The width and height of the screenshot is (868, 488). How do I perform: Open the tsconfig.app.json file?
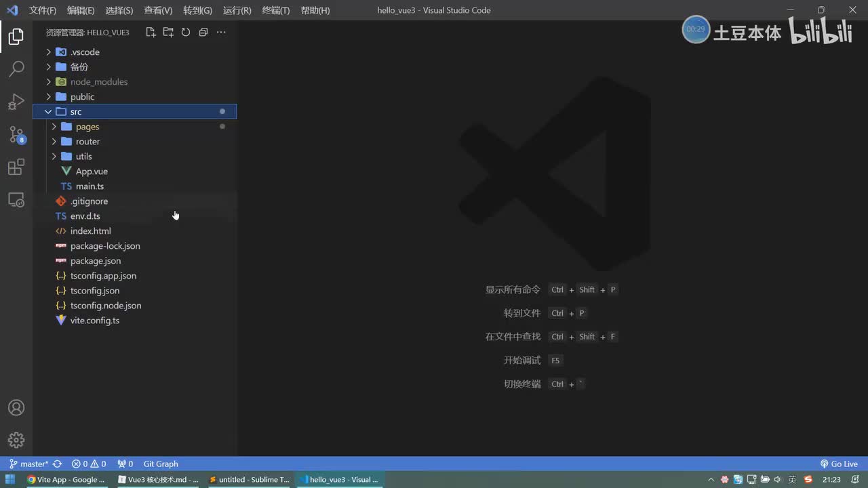(135, 276)
